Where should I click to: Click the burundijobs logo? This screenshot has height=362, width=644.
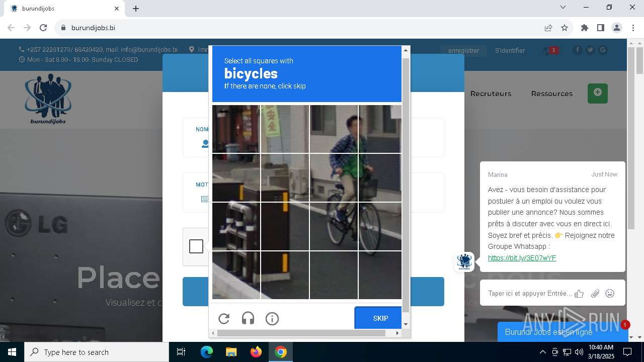click(x=48, y=99)
